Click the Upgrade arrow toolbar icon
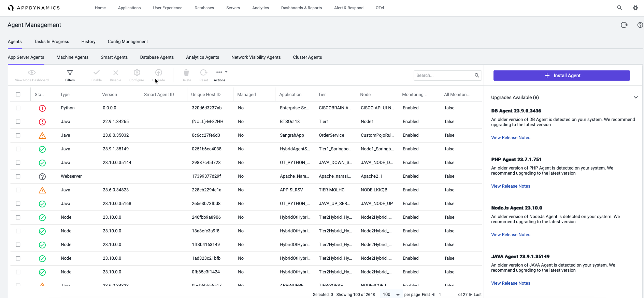Viewport: 644px width, 298px height. [x=159, y=72]
